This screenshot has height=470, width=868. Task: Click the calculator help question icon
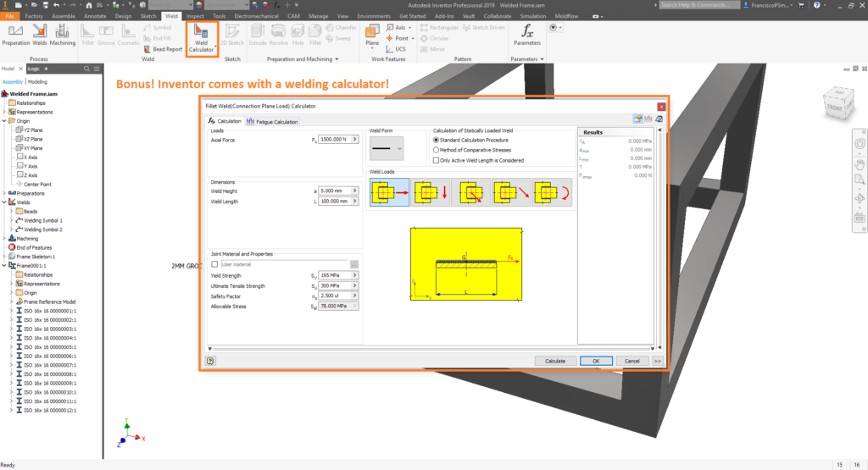210,361
